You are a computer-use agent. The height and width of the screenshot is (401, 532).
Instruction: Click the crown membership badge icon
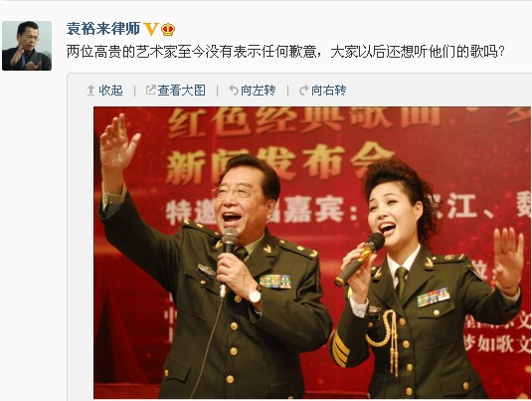click(168, 30)
